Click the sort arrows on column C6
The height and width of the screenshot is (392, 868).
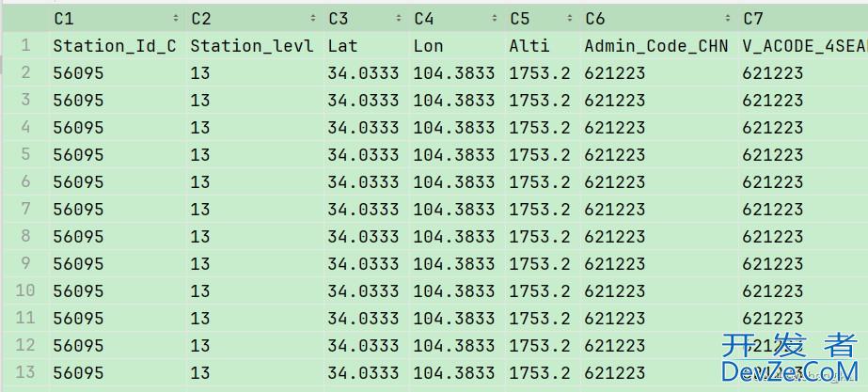coord(728,19)
